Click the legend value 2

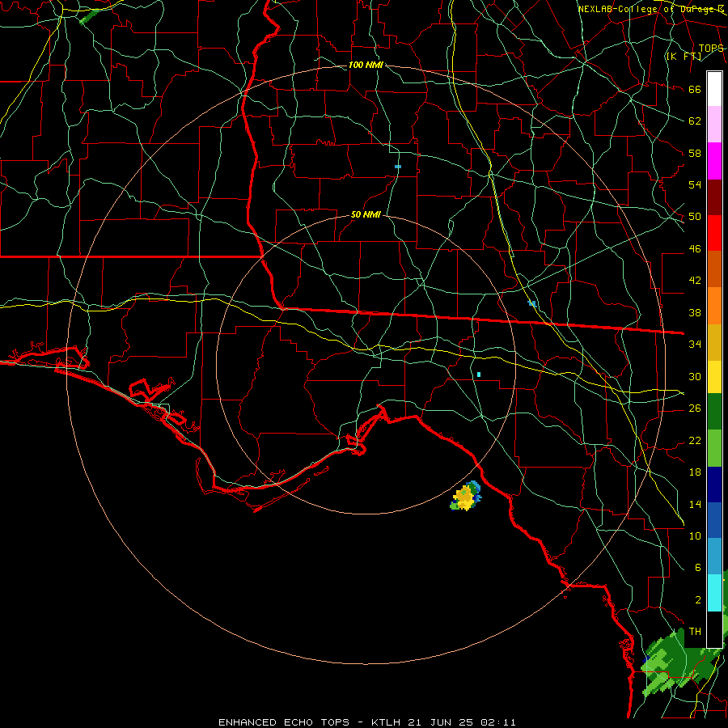697,600
